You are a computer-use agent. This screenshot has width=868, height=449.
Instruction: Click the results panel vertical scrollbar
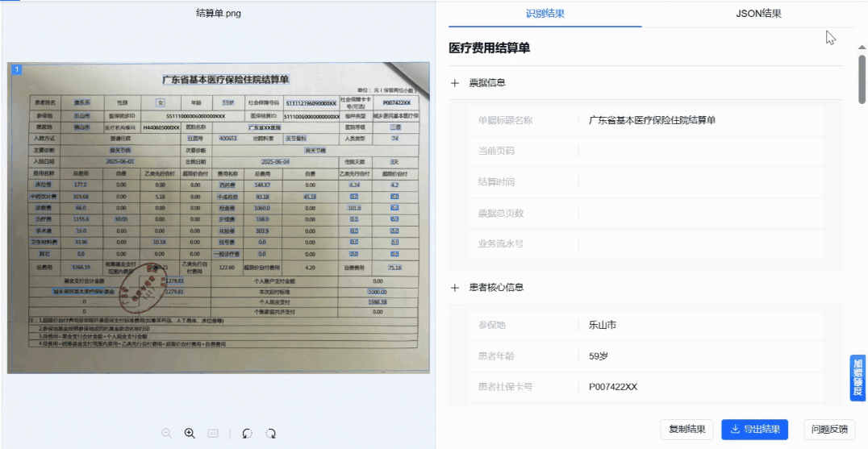click(862, 79)
